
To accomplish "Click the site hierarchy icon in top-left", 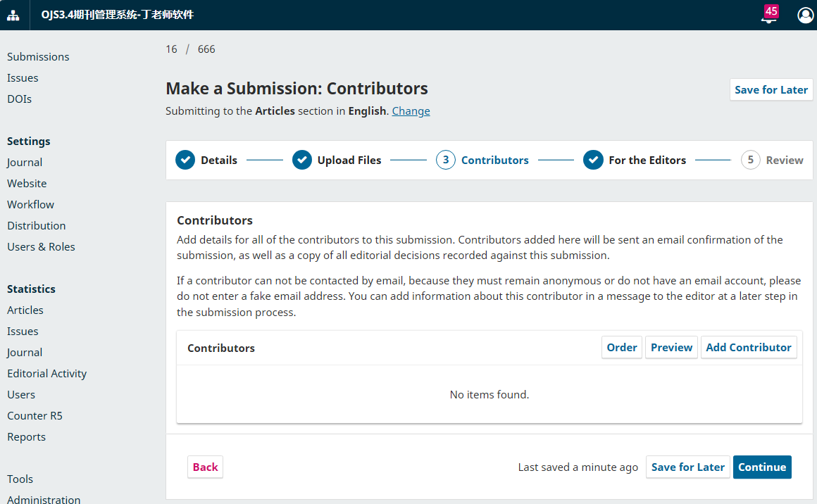I will [14, 15].
